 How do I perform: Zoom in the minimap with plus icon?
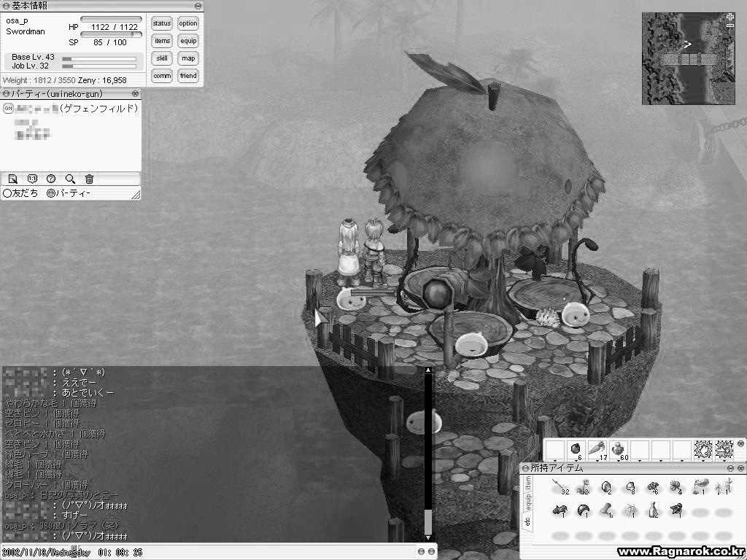(730, 17)
